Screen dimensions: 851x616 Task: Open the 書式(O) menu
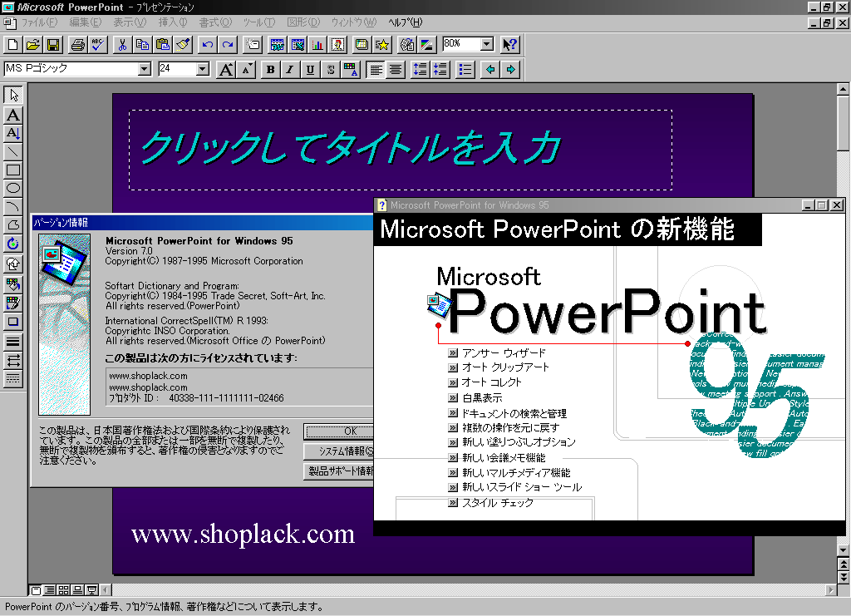coord(215,22)
